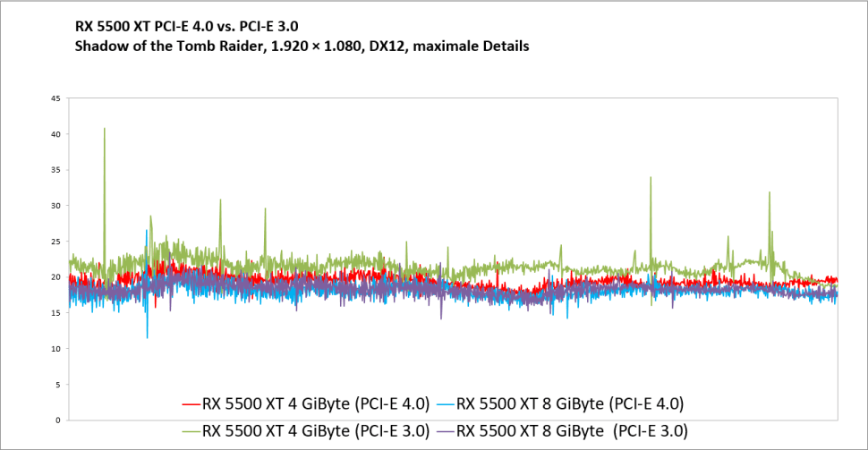The height and width of the screenshot is (450, 868).
Task: Click the lowest blue dip near 11
Action: [148, 336]
